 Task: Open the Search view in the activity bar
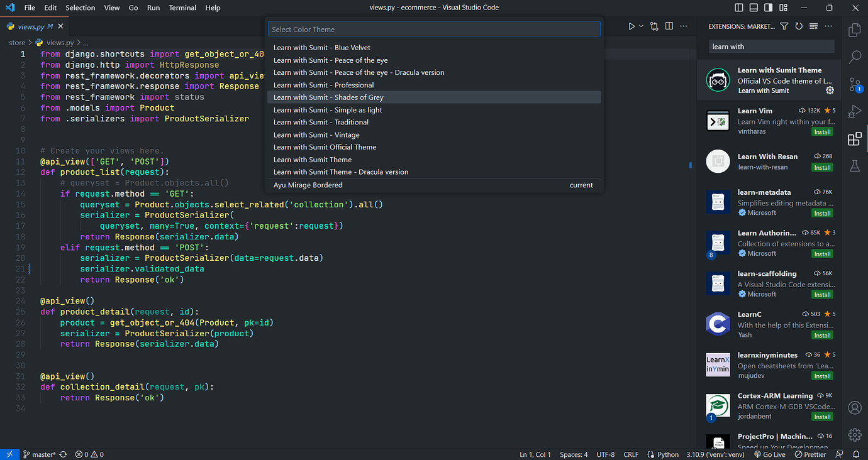[854, 57]
